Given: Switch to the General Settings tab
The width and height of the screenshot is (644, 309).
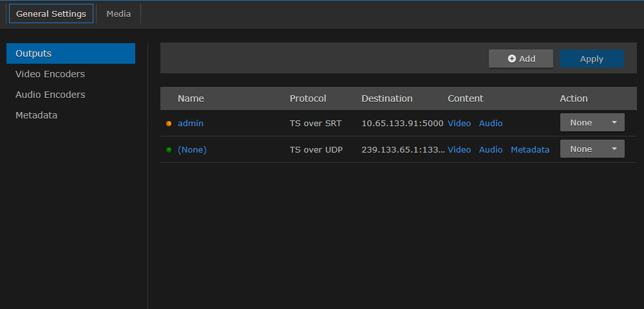Looking at the screenshot, I should click(51, 14).
